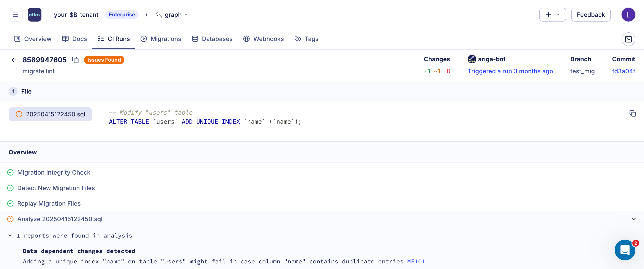Screen dimensions: 644x269
Task: Click the Feedback button
Action: pyautogui.click(x=591, y=14)
